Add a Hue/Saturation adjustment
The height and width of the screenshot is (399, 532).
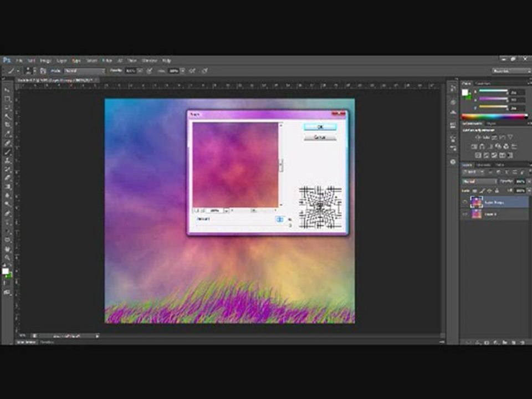(474, 146)
